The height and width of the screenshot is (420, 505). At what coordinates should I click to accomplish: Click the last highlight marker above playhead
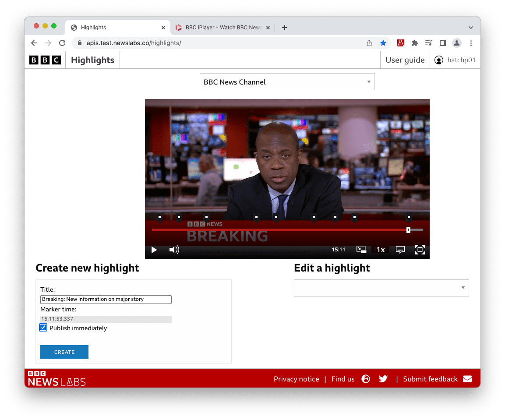tap(409, 217)
